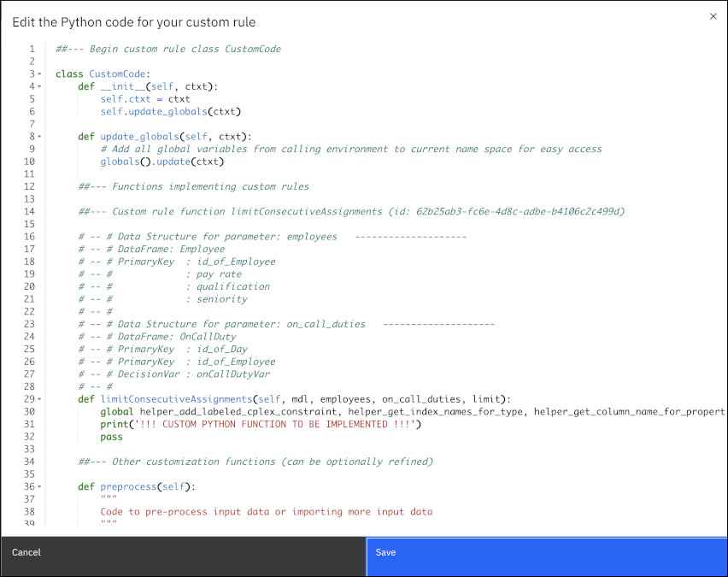Click 'Other customization functions' comment
The image size is (728, 577).
coord(255,462)
